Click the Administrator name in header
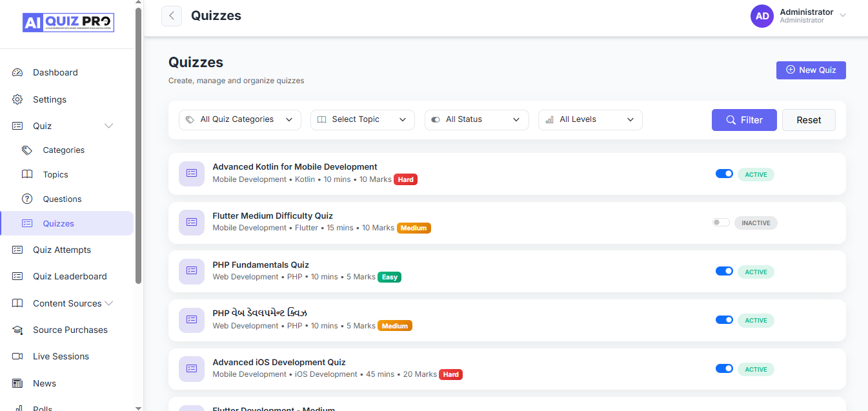The image size is (868, 411). pyautogui.click(x=806, y=12)
